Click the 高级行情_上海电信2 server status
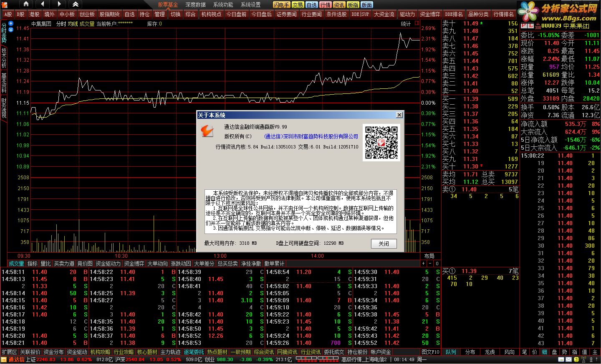The width and height of the screenshot is (601, 364). pos(364,359)
